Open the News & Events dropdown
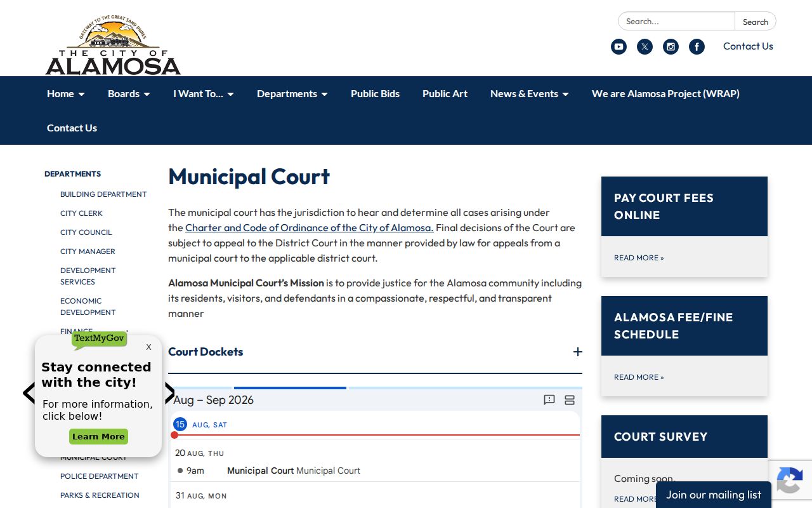This screenshot has width=812, height=508. click(x=530, y=93)
